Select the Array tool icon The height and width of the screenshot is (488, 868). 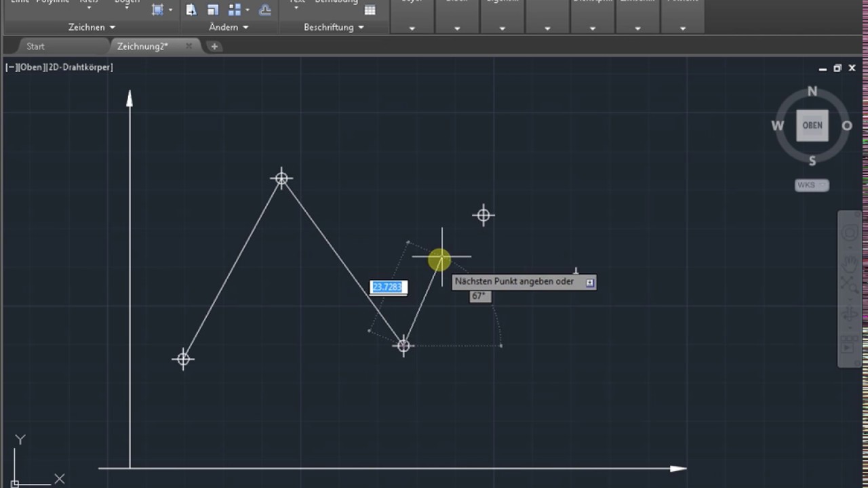coord(235,9)
